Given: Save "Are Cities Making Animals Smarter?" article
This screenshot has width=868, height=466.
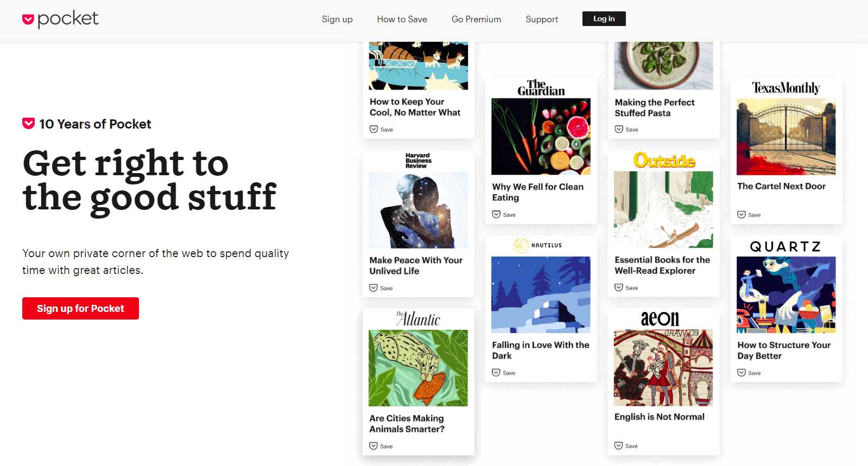Looking at the screenshot, I should point(381,446).
